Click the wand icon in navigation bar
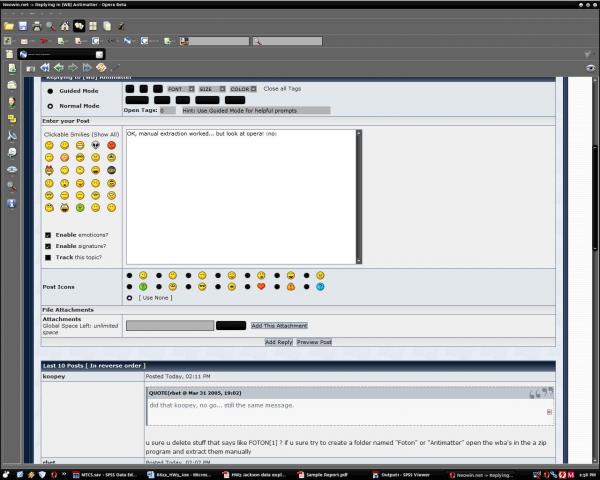The image size is (600, 480). tap(115, 68)
